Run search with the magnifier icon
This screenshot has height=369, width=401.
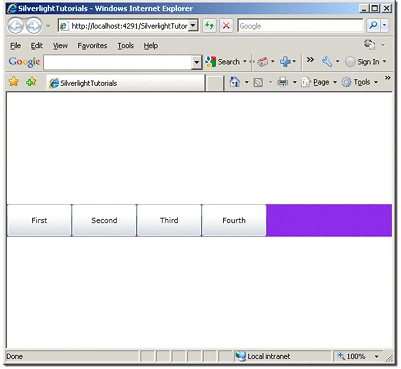pyautogui.click(x=373, y=26)
